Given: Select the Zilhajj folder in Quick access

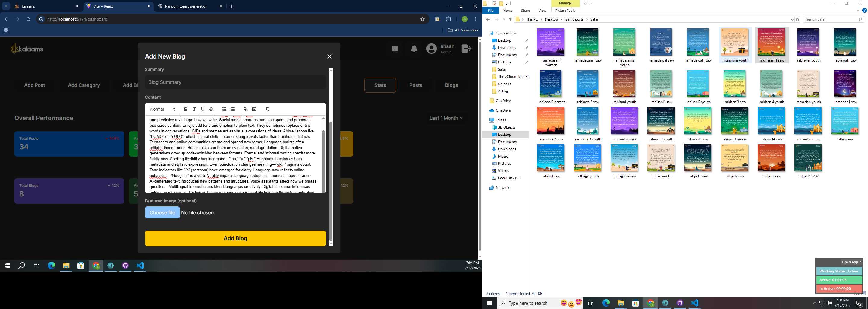Looking at the screenshot, I should point(503,91).
